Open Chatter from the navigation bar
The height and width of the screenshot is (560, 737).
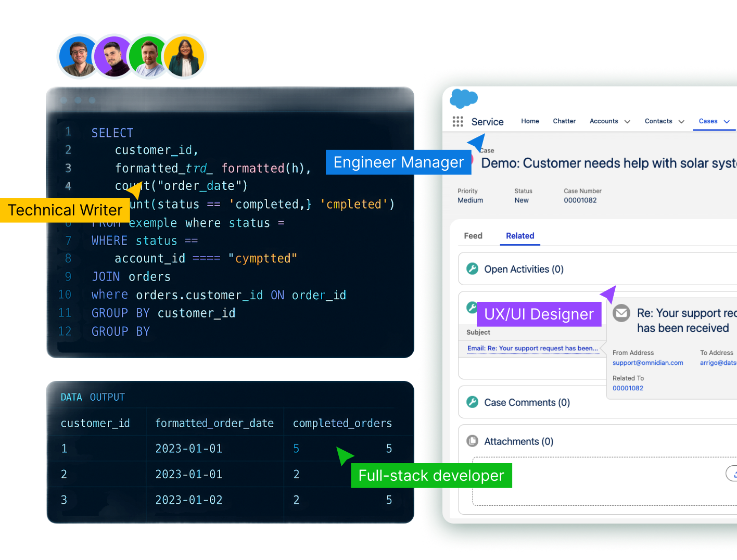[x=564, y=121]
